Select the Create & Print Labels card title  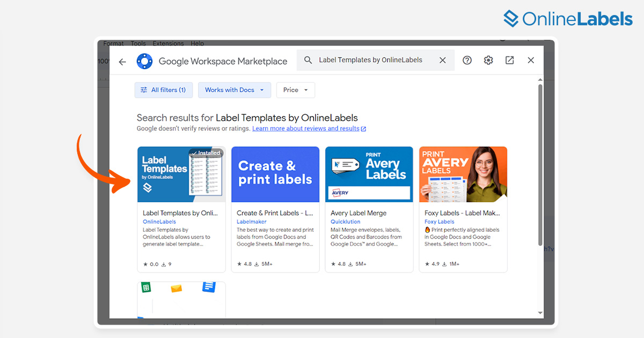coord(275,213)
